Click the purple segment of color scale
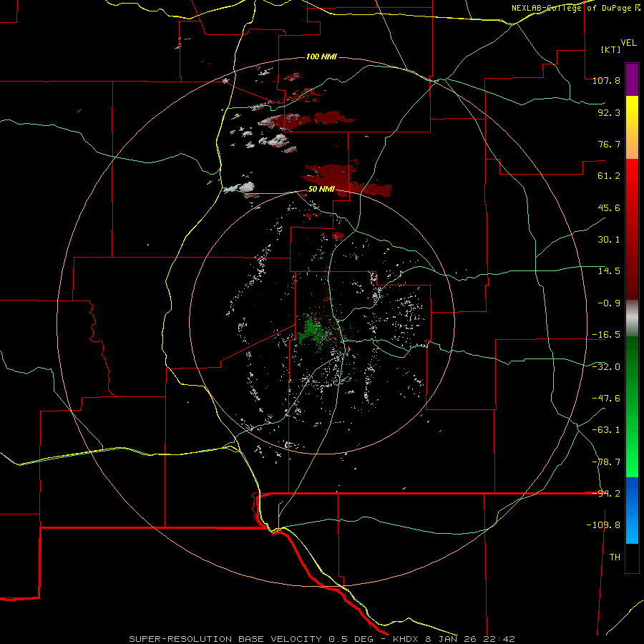Viewport: 644px width, 644px height. click(x=632, y=79)
